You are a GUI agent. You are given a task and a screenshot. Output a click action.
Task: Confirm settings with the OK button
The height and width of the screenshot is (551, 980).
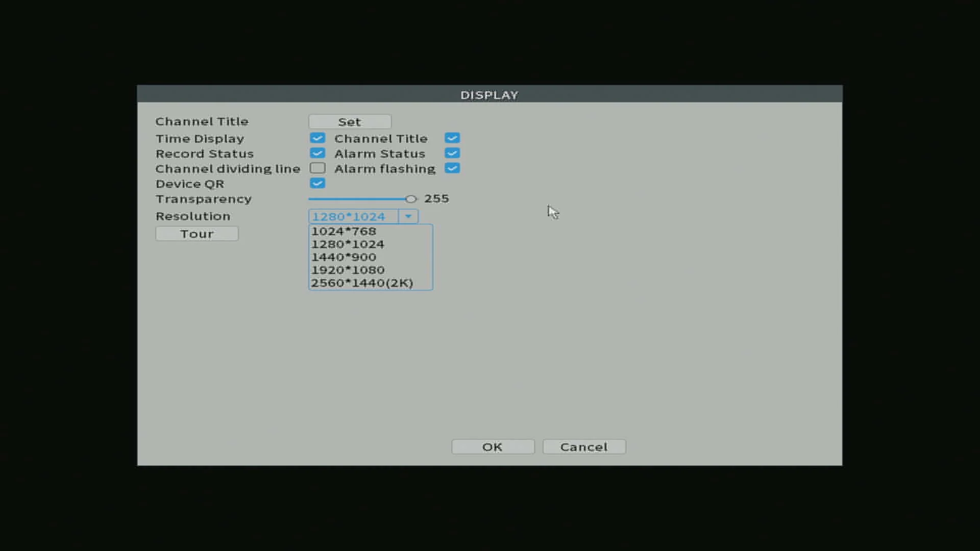click(x=493, y=447)
